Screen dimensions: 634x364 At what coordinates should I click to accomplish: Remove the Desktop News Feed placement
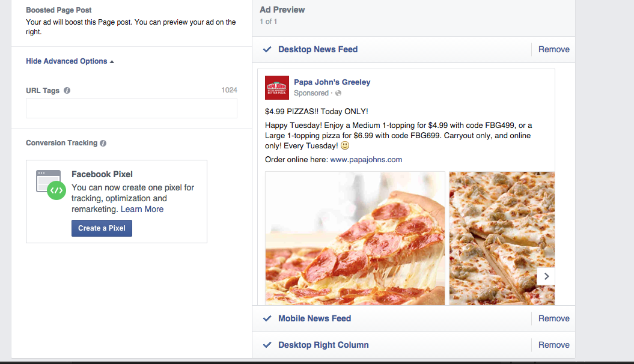point(553,50)
